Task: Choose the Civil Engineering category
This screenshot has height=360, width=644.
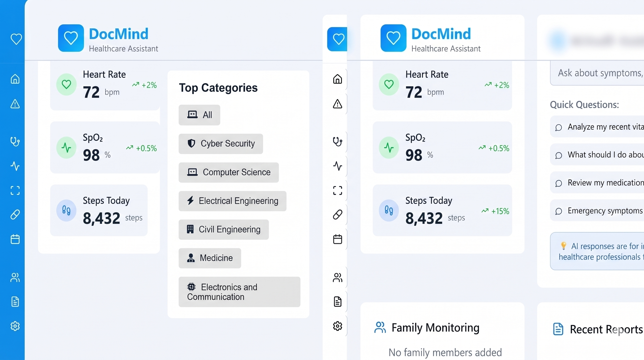Action: (223, 229)
